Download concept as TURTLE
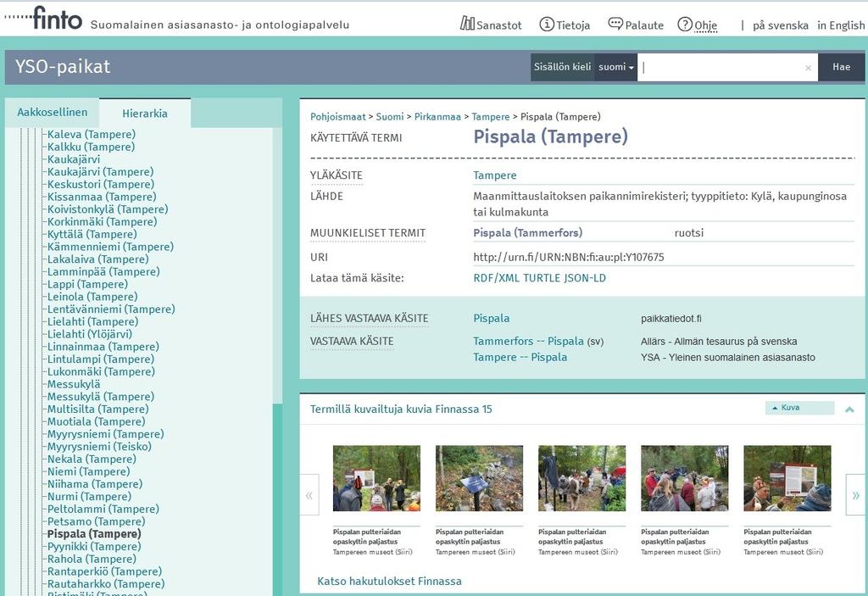Viewport: 868px width, 596px height. [542, 278]
